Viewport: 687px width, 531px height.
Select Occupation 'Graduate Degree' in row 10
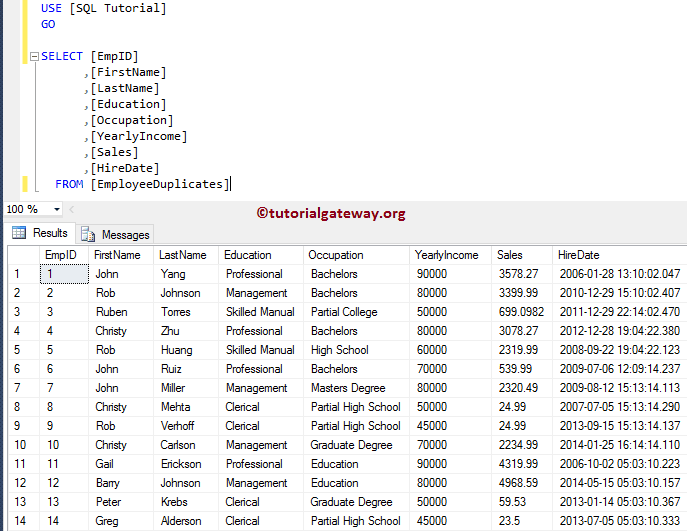tap(356, 445)
